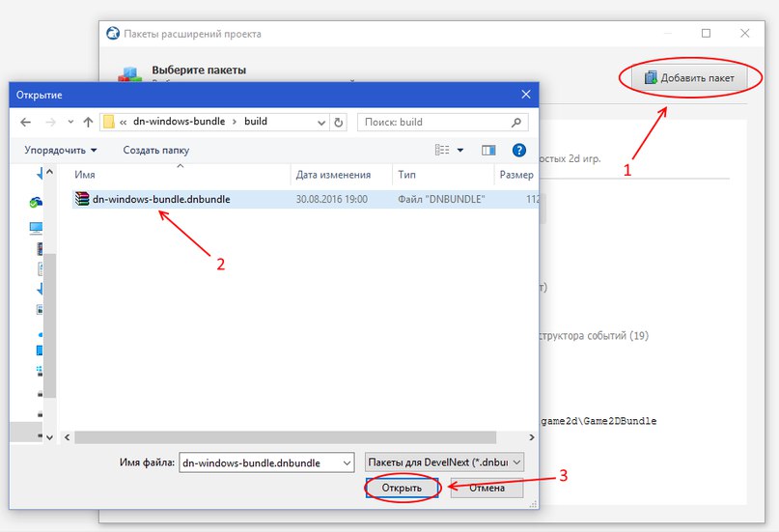Open recent locations chevron beside Forward arrow
Viewport: 779px width, 532px height.
(x=70, y=123)
